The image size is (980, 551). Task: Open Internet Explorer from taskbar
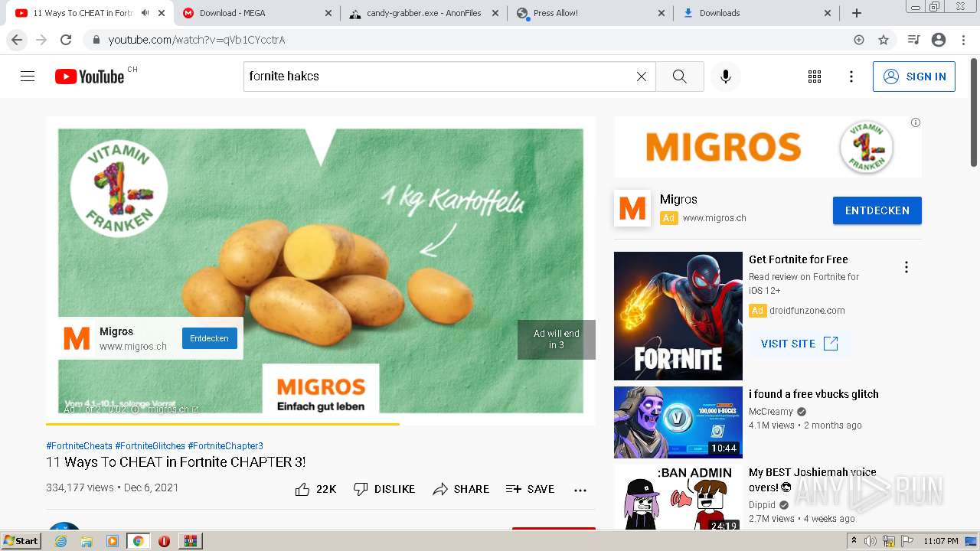click(60, 541)
